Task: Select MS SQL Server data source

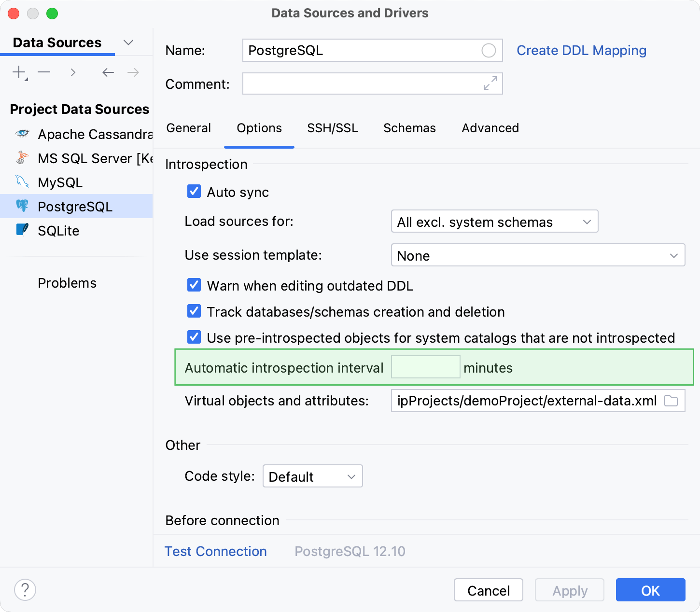Action: (x=76, y=158)
